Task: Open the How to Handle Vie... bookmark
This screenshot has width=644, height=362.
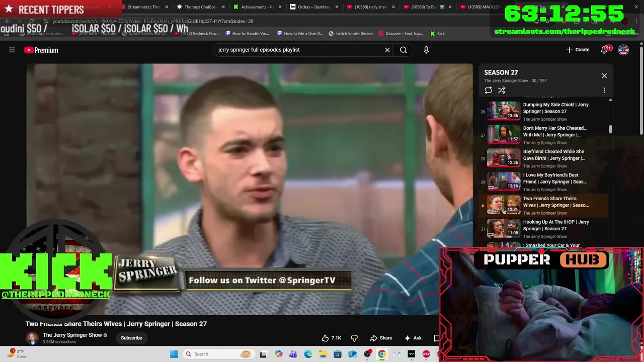Action: pyautogui.click(x=247, y=33)
